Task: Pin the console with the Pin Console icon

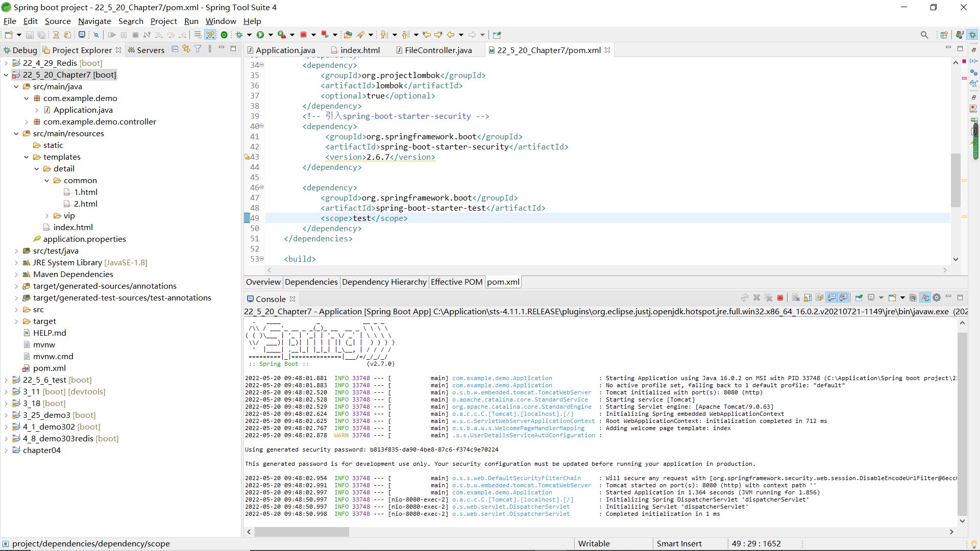Action: click(859, 297)
